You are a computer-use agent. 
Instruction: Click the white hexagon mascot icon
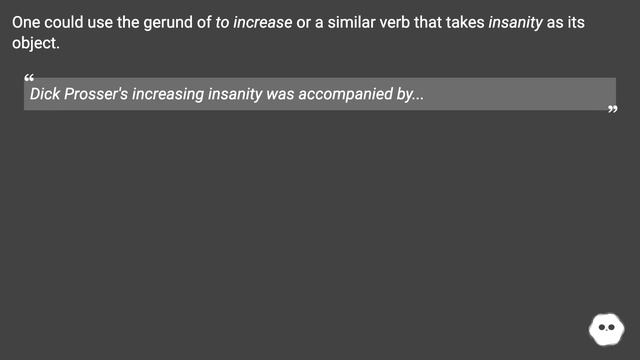(606, 329)
